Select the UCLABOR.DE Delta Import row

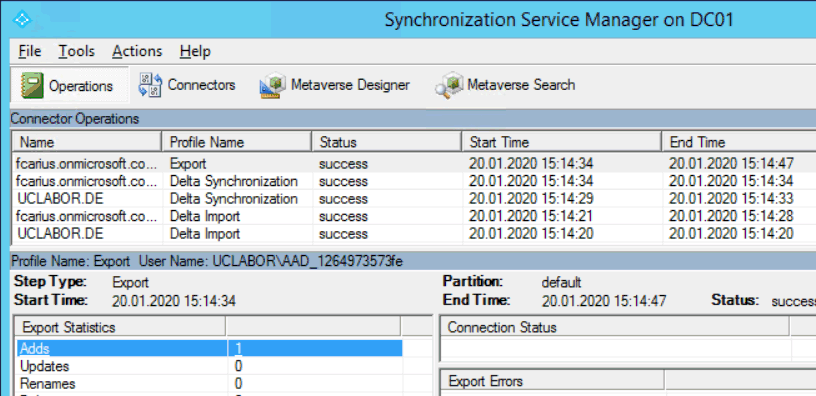414,234
